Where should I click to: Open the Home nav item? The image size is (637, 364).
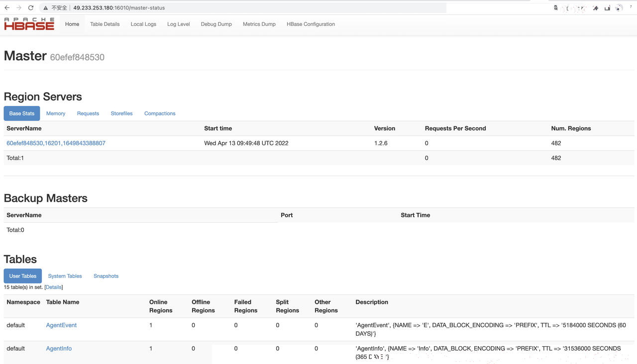point(72,24)
